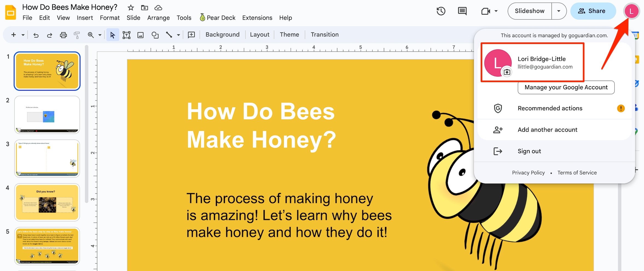Click the Layout toolbar button
Screen dimensions: 644x271
click(x=260, y=35)
